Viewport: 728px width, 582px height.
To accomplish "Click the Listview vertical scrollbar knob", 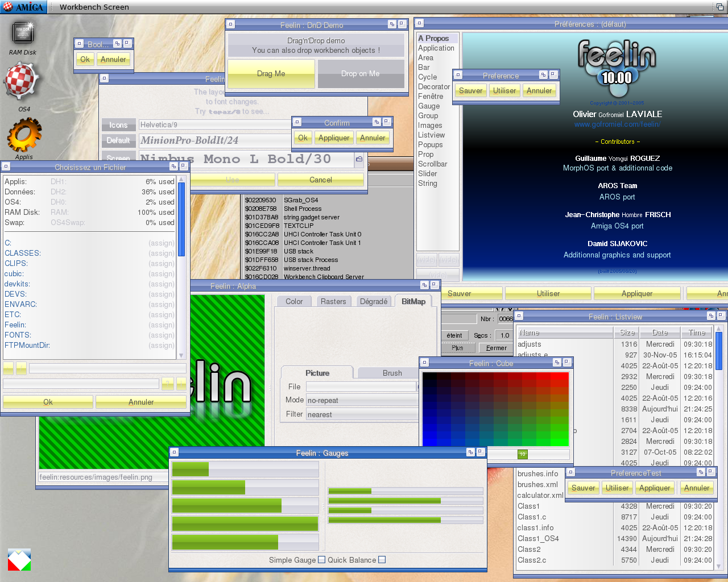I will [x=718, y=351].
